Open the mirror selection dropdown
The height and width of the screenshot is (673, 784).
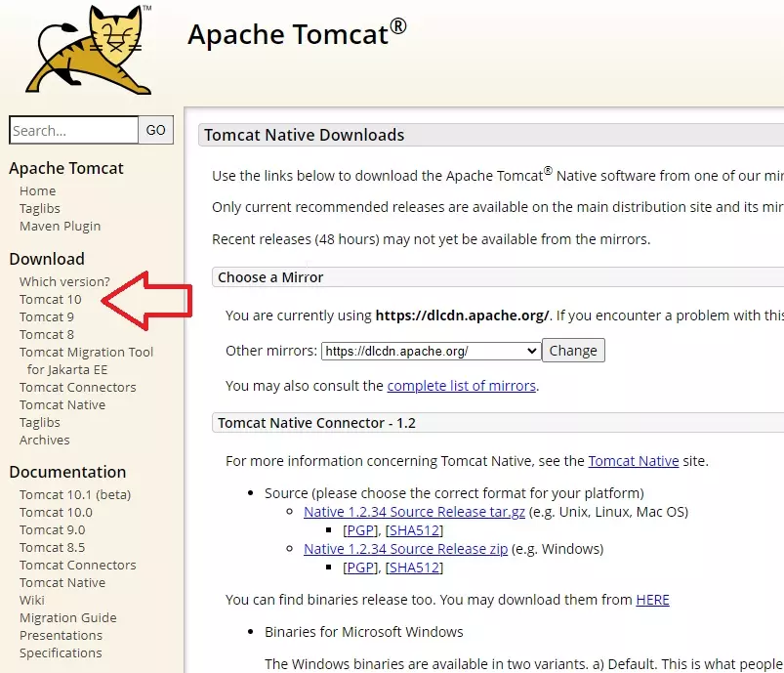tap(430, 350)
